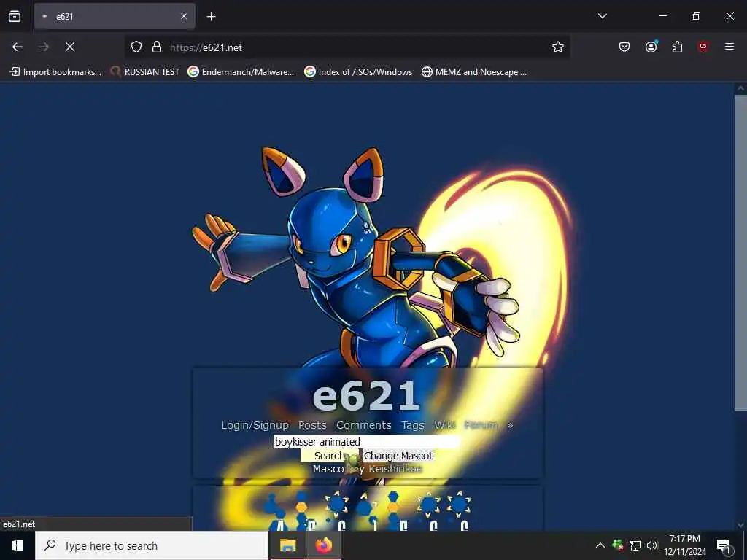
Task: Open the Firefox application menu
Action: [x=729, y=47]
